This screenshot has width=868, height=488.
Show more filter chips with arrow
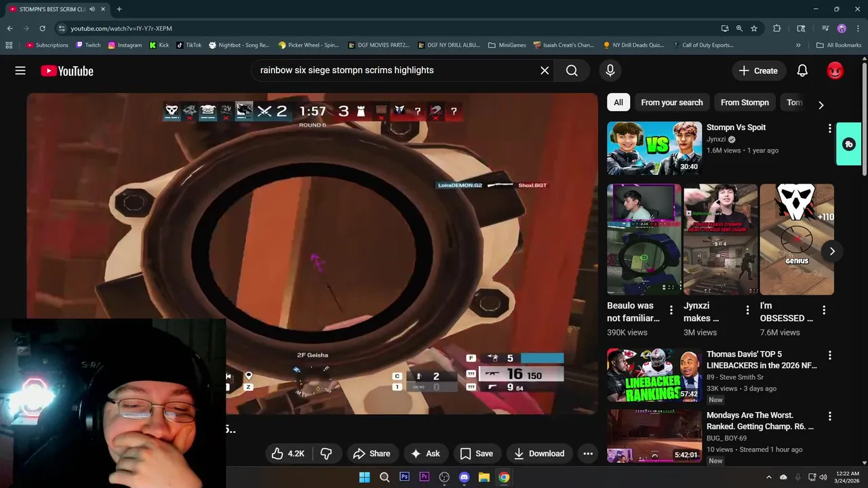point(821,104)
